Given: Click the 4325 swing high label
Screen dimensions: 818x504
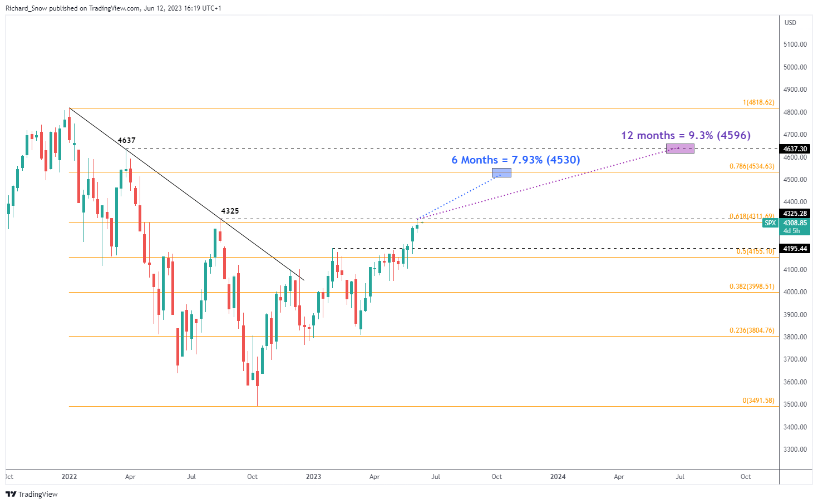Looking at the screenshot, I should (x=230, y=211).
